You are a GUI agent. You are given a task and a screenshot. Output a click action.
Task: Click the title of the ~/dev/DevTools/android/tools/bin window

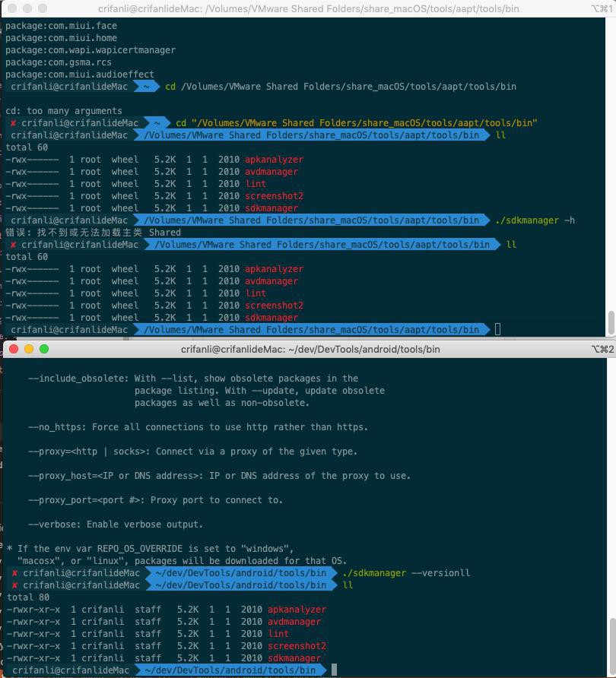[x=310, y=350]
